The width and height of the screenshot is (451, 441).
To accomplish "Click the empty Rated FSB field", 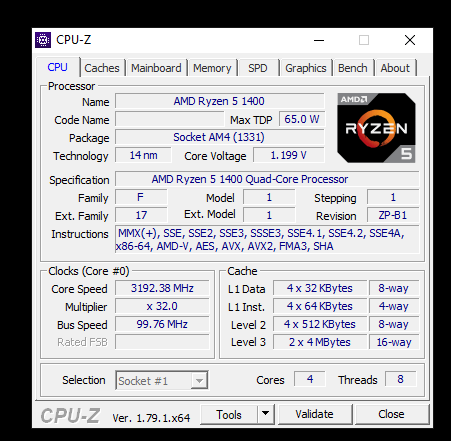I will click(162, 342).
